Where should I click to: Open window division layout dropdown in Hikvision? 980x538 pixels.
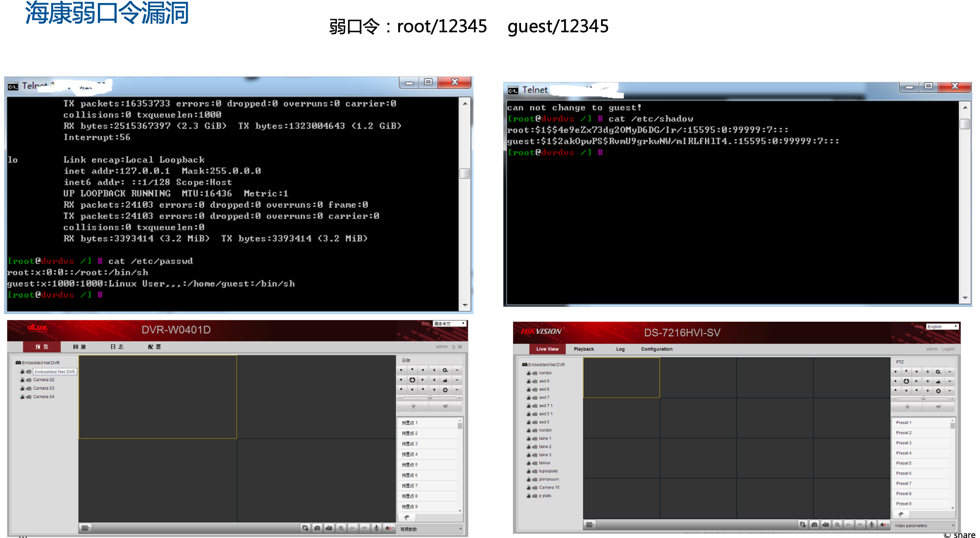[590, 525]
